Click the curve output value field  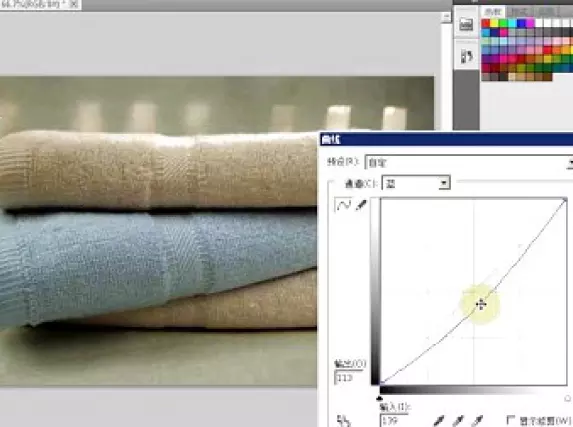349,378
